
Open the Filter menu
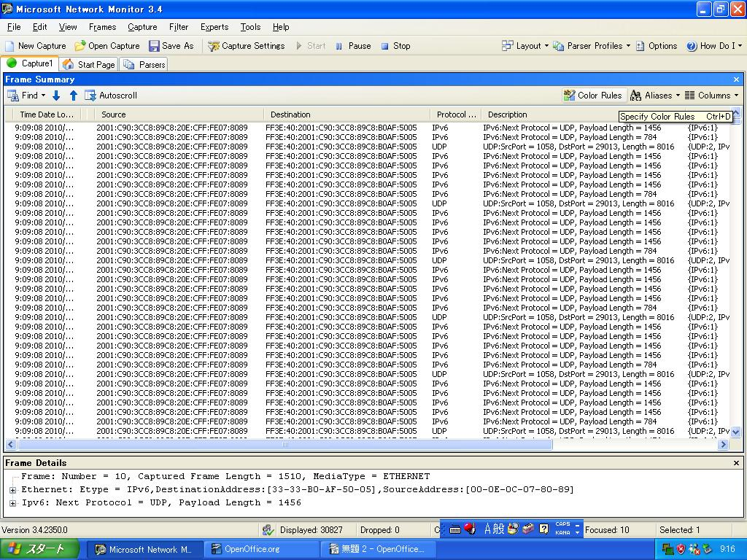(179, 27)
